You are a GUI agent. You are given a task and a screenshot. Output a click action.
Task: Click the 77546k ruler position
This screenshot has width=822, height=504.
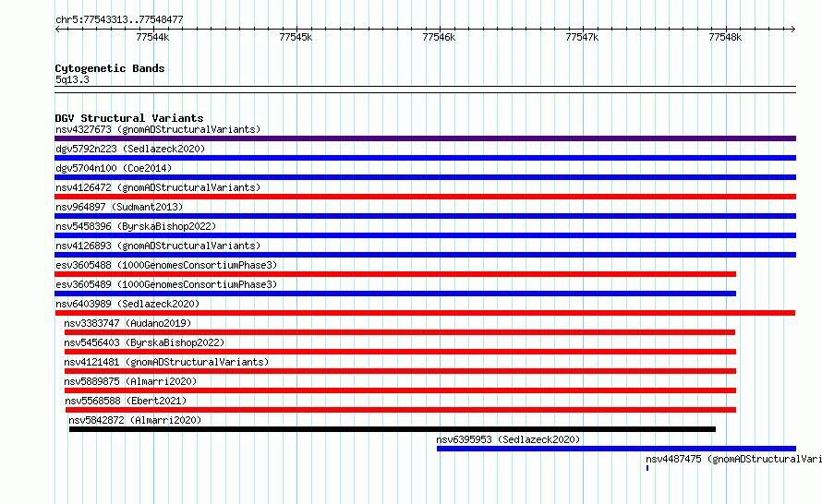(439, 37)
